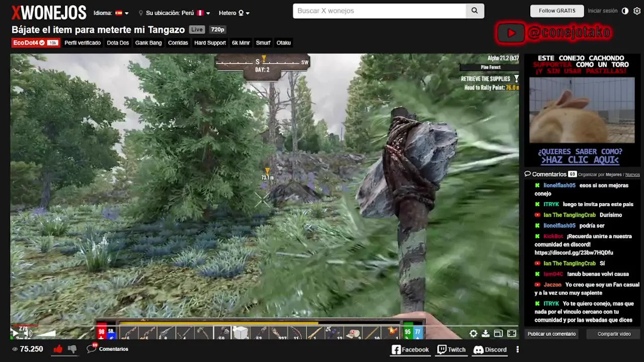Click the Comentarios header chat icon
This screenshot has width=644, height=362.
527,174
